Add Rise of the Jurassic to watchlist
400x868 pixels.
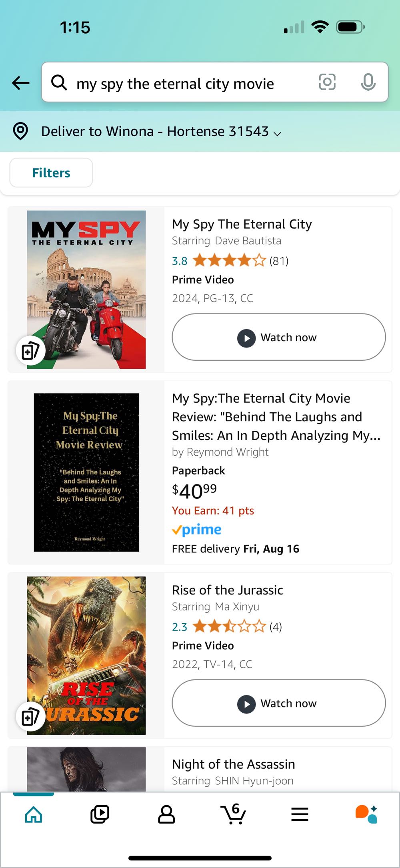tap(30, 717)
